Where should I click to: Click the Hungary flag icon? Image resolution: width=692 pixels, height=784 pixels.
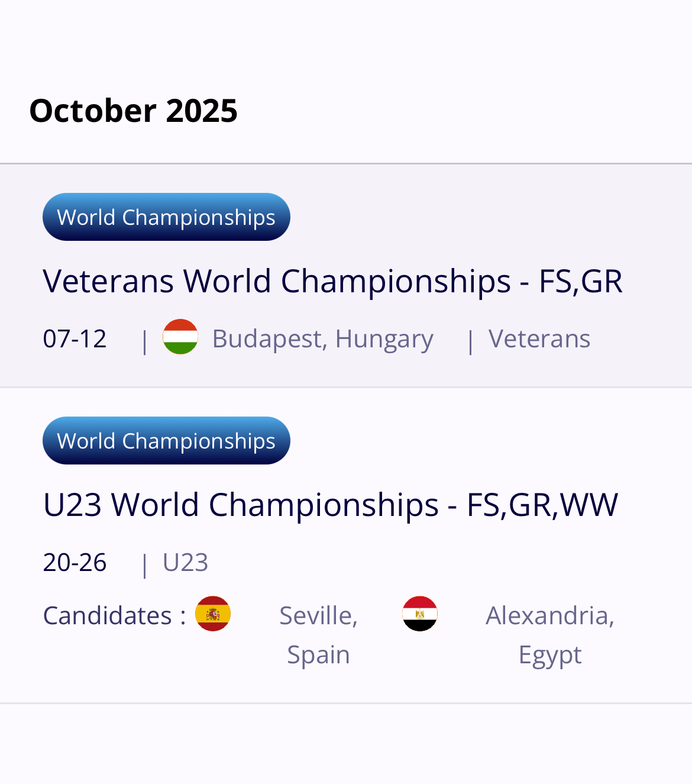[180, 337]
